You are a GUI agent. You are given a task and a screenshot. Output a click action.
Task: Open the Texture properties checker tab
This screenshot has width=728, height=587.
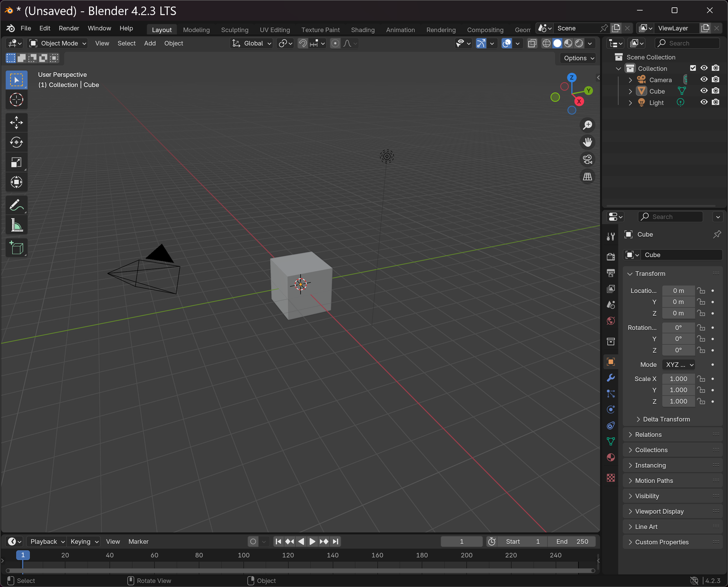611,478
